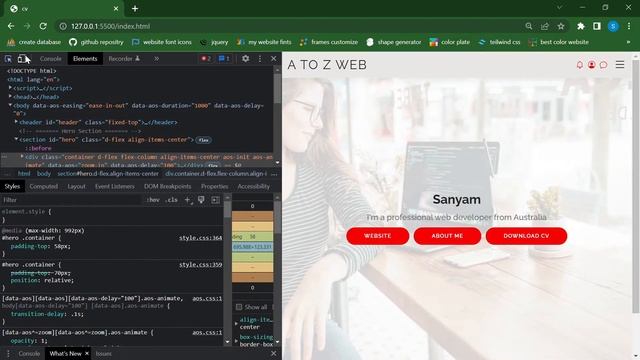Focus the styles Filter input
This screenshot has height=360, width=640.
point(71,200)
